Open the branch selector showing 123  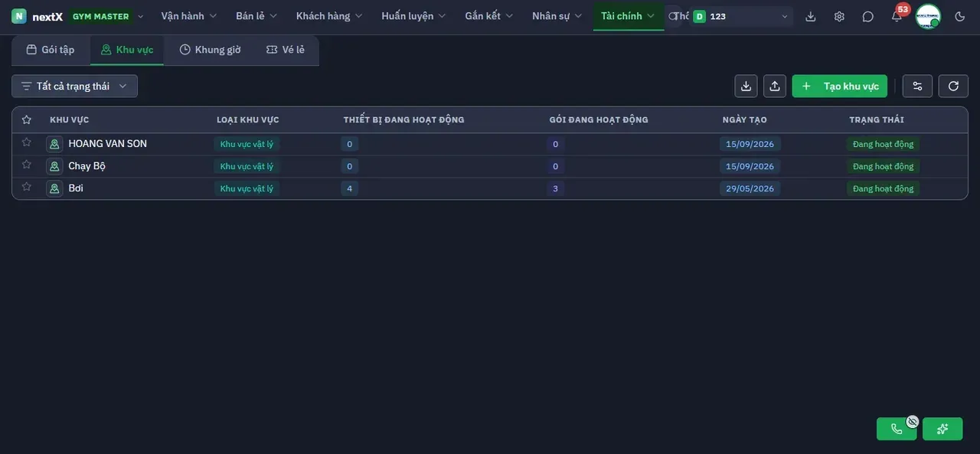[x=740, y=16]
